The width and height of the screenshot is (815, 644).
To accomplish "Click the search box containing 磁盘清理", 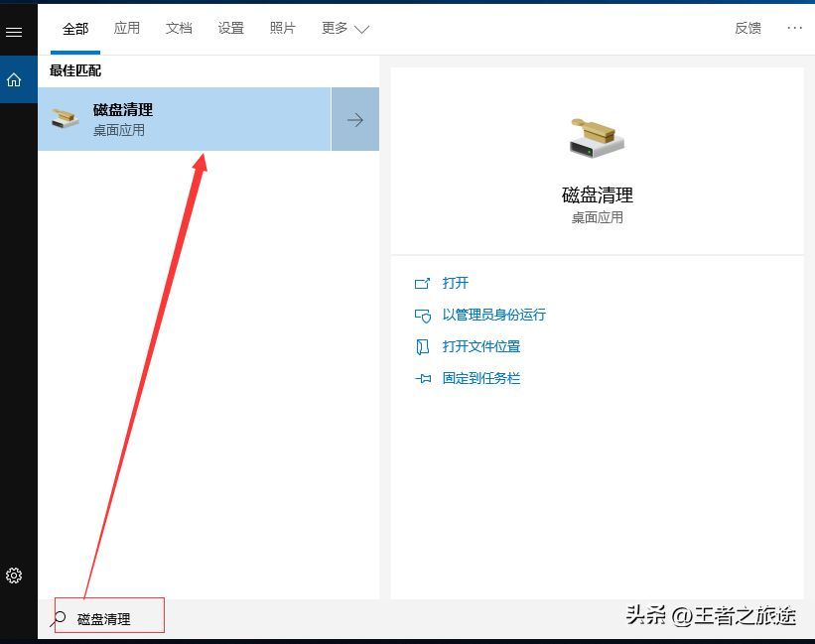I will tap(109, 615).
